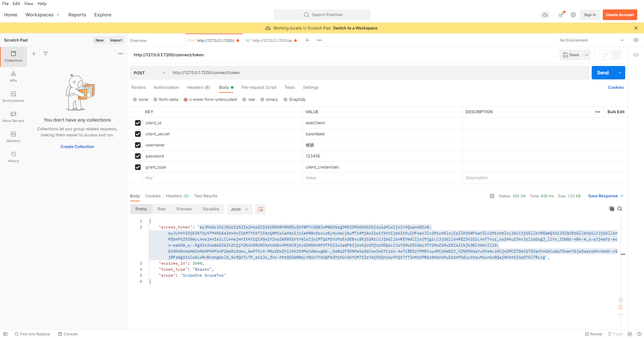Click the new tab plus icon
This screenshot has width=644, height=338.
pyautogui.click(x=307, y=40)
